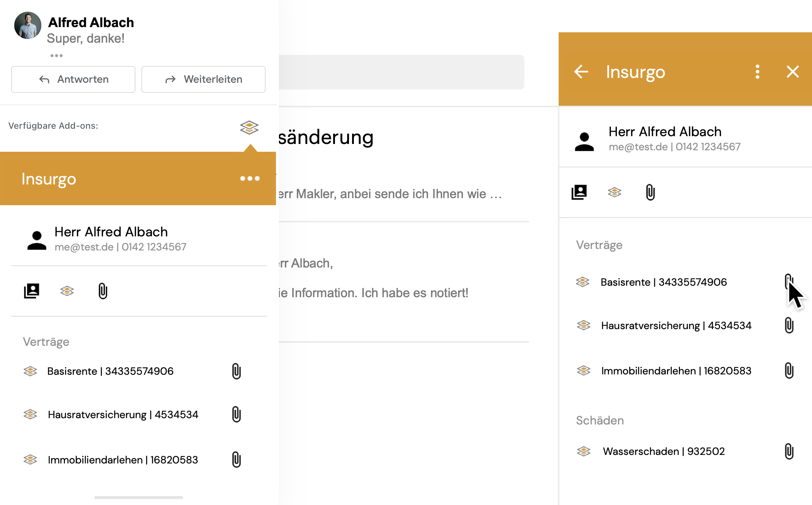Click the Antworten reply button
The height and width of the screenshot is (505, 812).
(73, 79)
